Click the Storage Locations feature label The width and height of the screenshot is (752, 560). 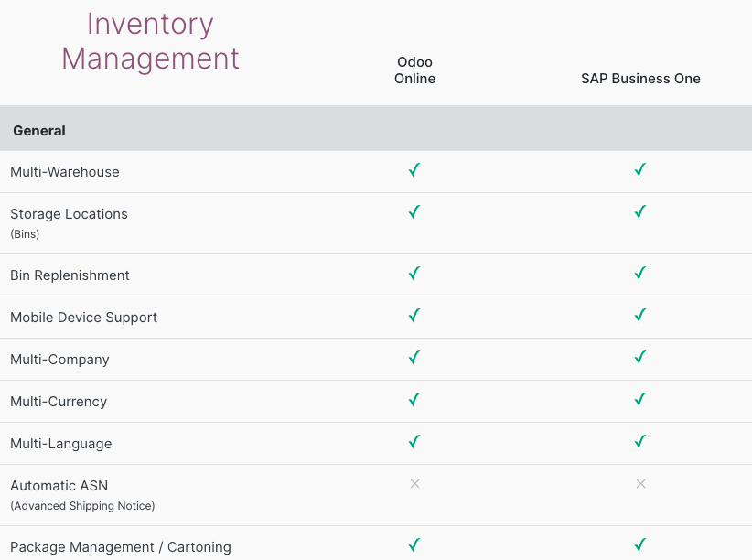tap(69, 214)
